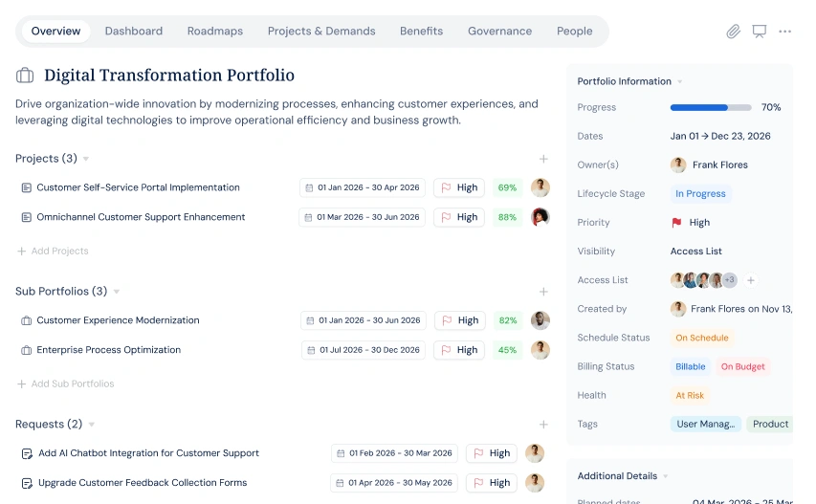The width and height of the screenshot is (816, 504).
Task: Add a member to Access List
Action: [750, 280]
